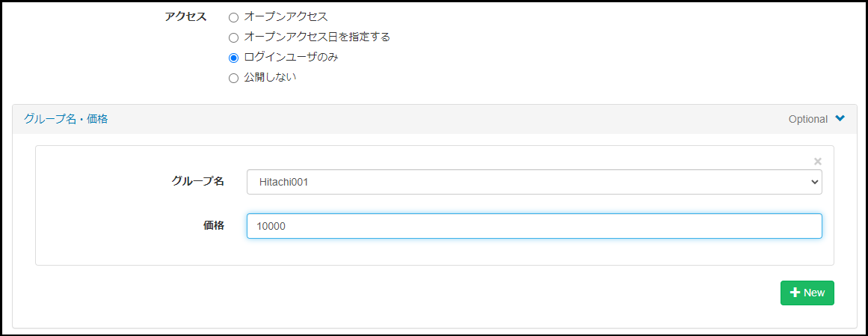Click the Optional text in the panel header
868x336 pixels.
pos(807,119)
